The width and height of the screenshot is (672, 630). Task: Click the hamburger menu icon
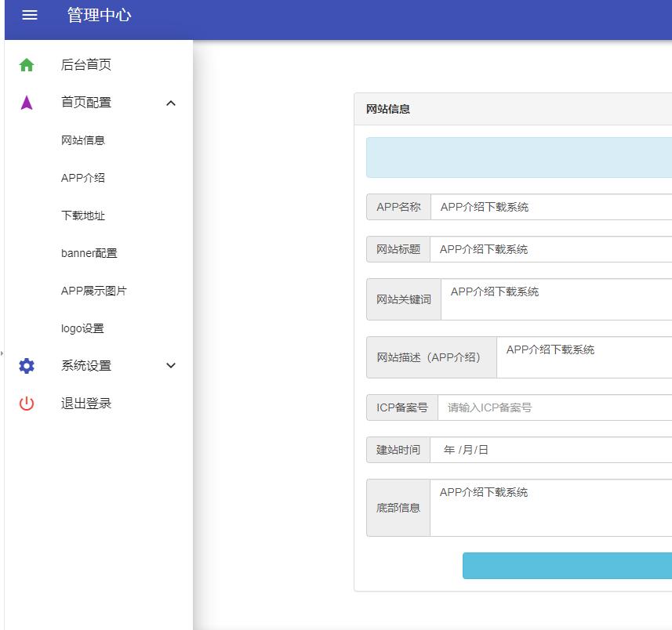(x=30, y=15)
